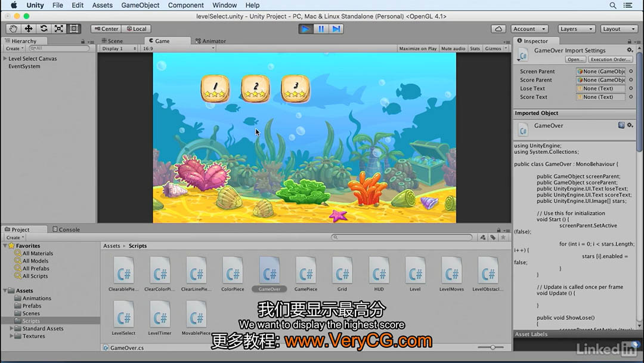Select the ColorPiece script file
This screenshot has height=363, width=644.
tap(233, 274)
